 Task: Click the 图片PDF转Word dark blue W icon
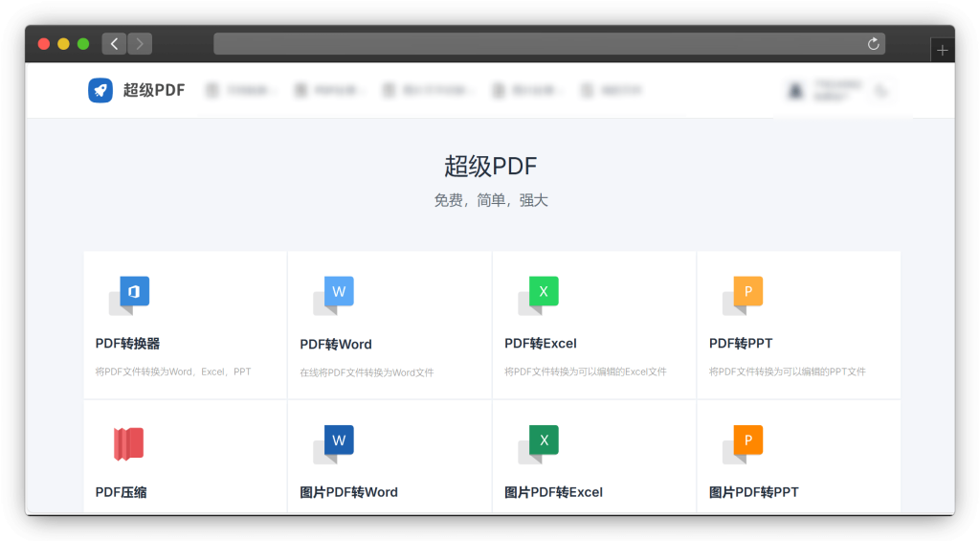point(334,444)
